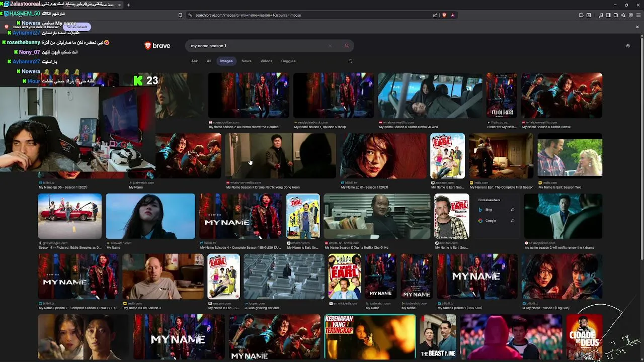Open the media control music note icon

pyautogui.click(x=601, y=15)
